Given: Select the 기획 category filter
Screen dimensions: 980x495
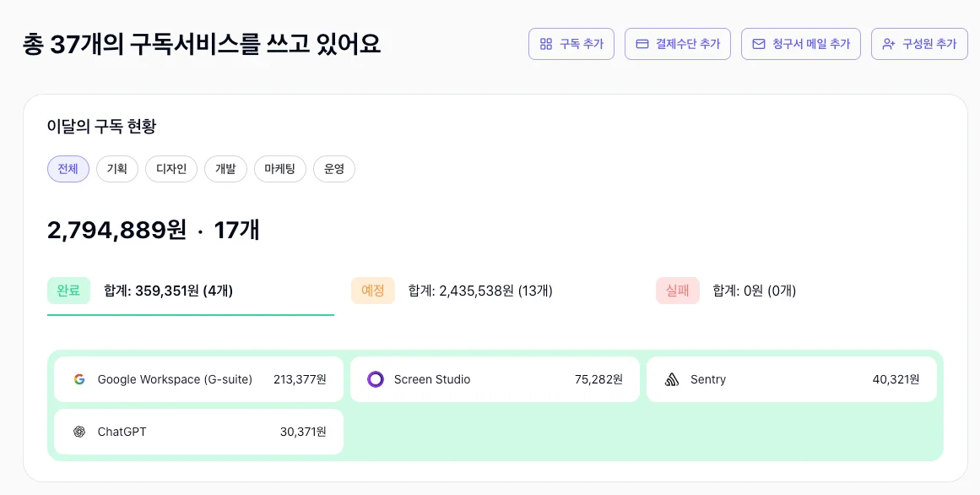Looking at the screenshot, I should tap(117, 169).
